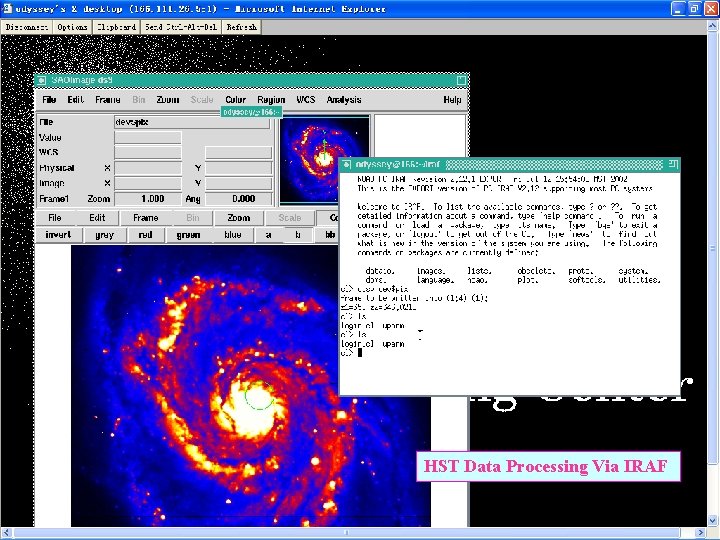
Task: Click the 'HST Data Processing Via IRAF' banner
Action: tap(548, 466)
